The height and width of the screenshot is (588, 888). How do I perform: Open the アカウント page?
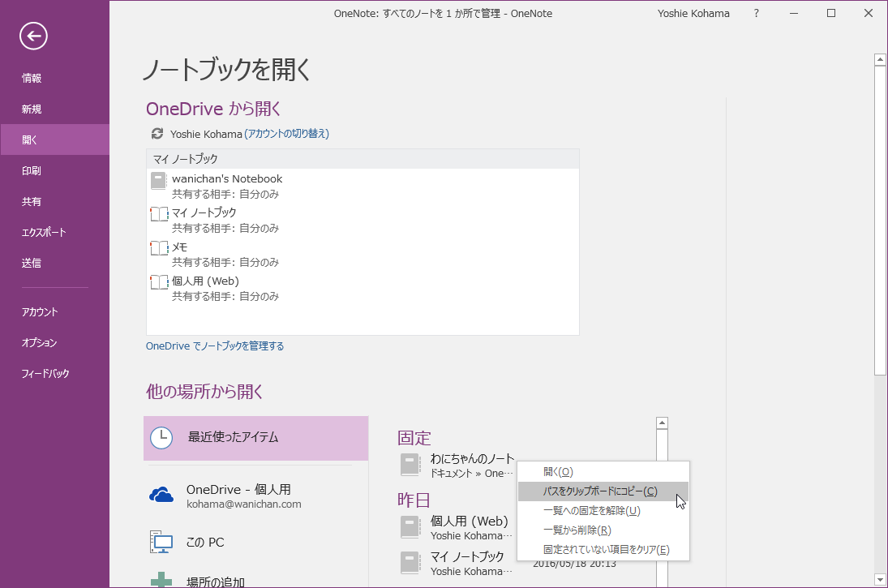55,311
